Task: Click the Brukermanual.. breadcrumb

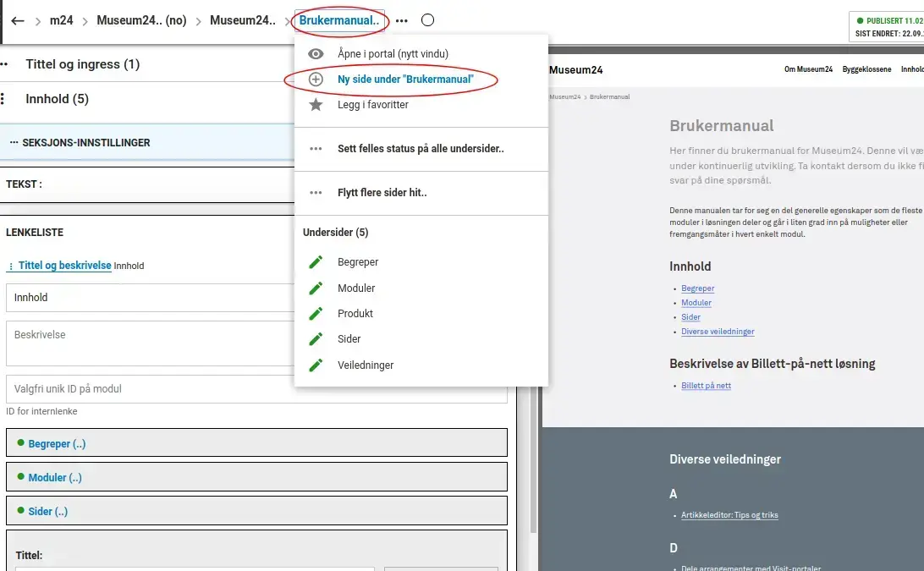Action: (338, 20)
